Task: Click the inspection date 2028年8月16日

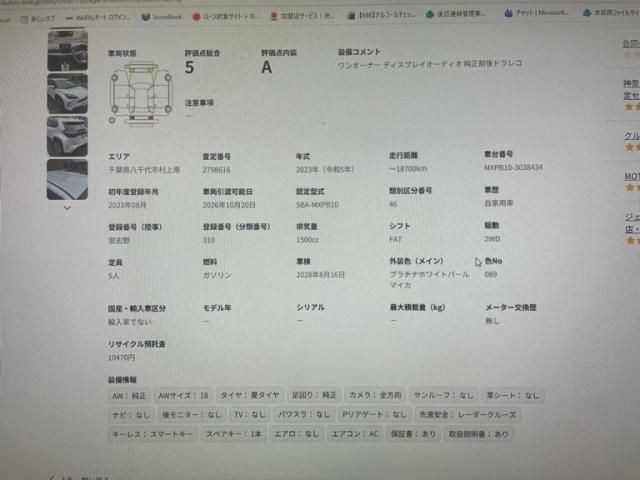Action: [320, 275]
